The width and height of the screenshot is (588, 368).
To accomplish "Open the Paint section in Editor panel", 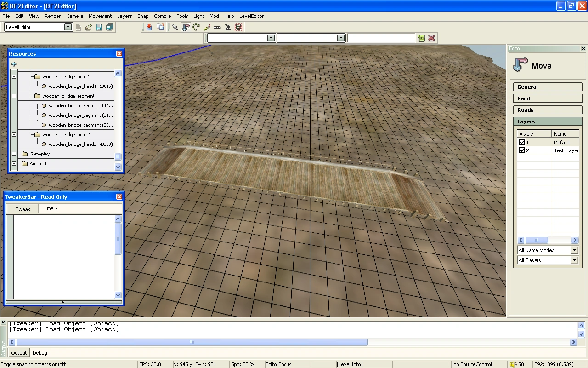I will tap(548, 98).
